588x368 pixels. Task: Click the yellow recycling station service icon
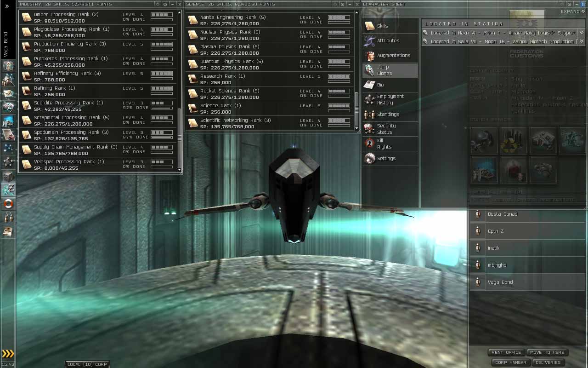514,141
